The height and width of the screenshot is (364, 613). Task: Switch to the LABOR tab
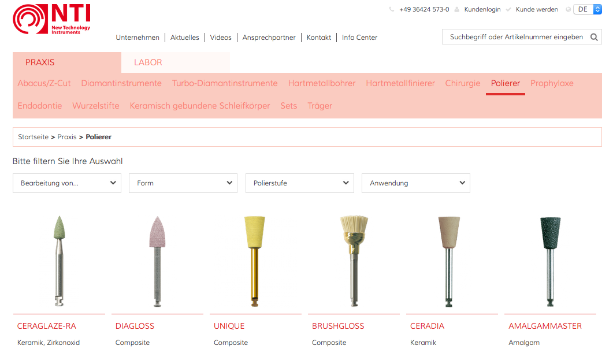click(176, 62)
